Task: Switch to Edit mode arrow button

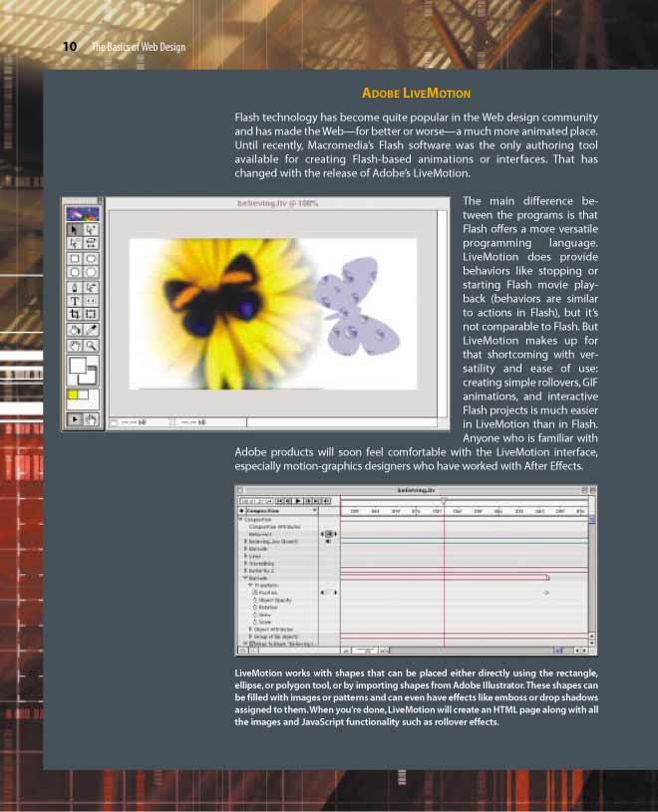Action: [x=75, y=420]
